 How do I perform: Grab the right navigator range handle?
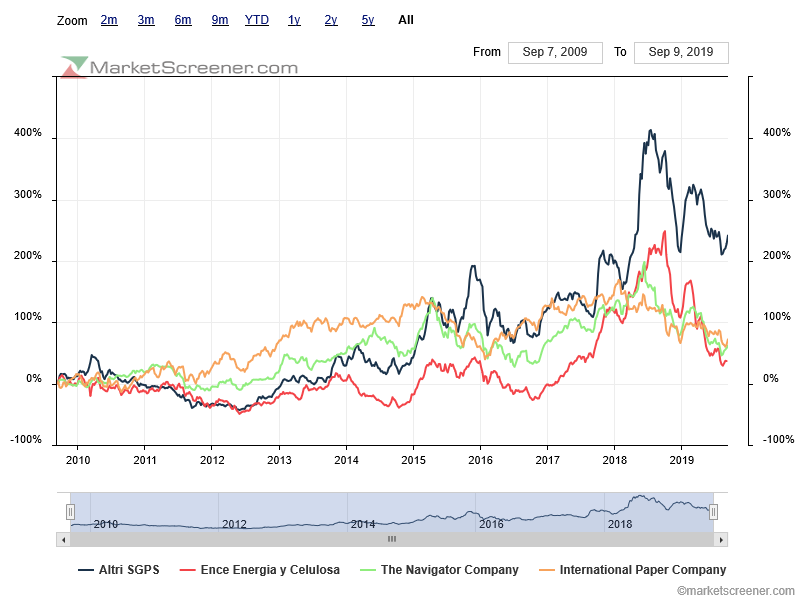(x=713, y=512)
